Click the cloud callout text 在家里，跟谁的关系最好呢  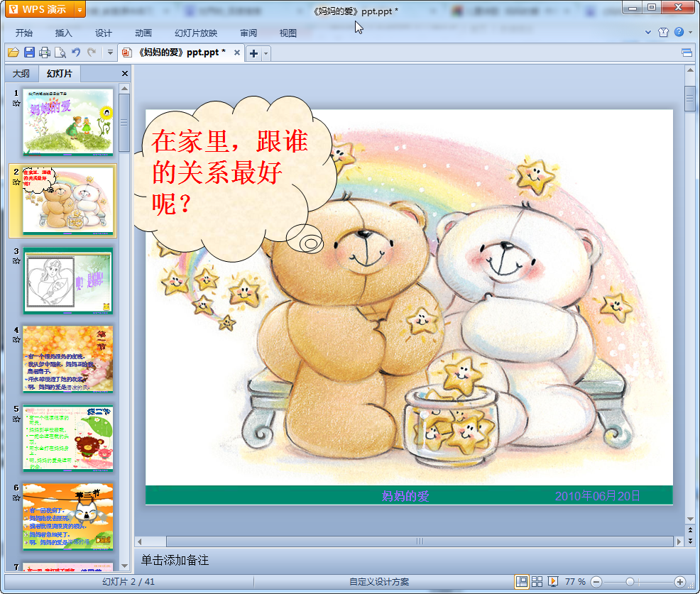click(x=230, y=172)
